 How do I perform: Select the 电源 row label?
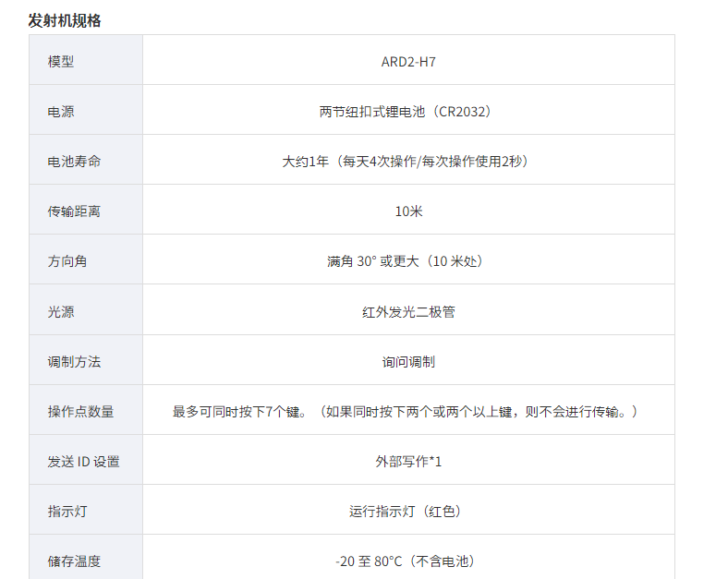tap(61, 112)
